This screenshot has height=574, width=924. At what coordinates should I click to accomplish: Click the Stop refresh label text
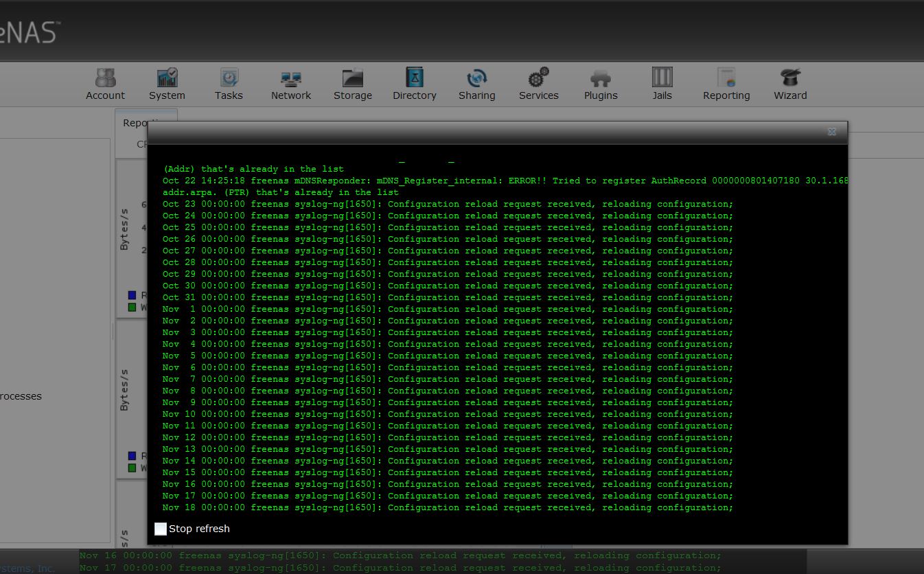pos(199,529)
